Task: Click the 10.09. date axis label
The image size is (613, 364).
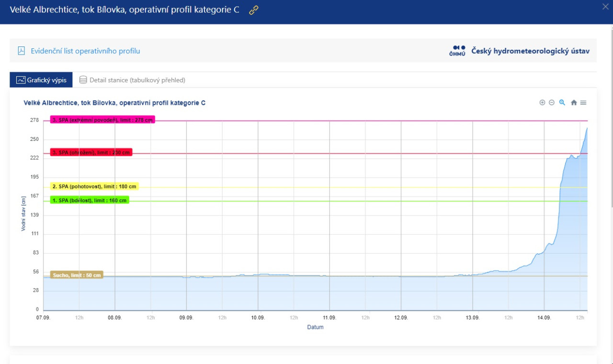Action: [258, 318]
